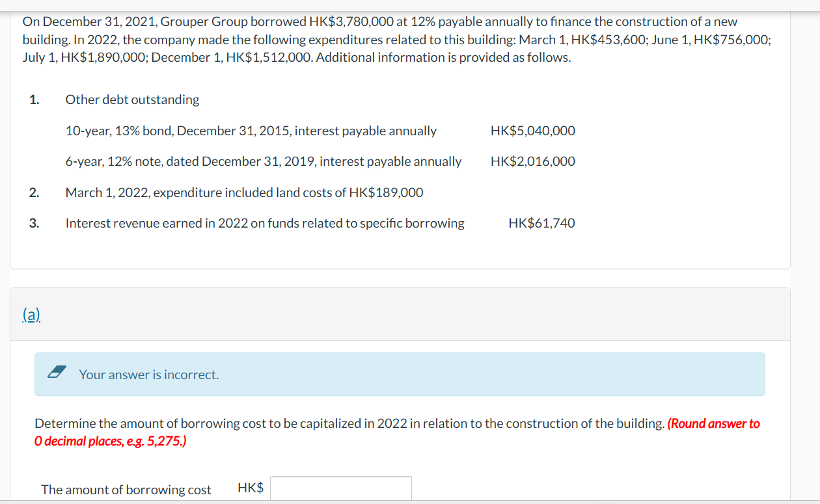Open part (a) of the question
The width and height of the screenshot is (820, 504).
coord(31,315)
